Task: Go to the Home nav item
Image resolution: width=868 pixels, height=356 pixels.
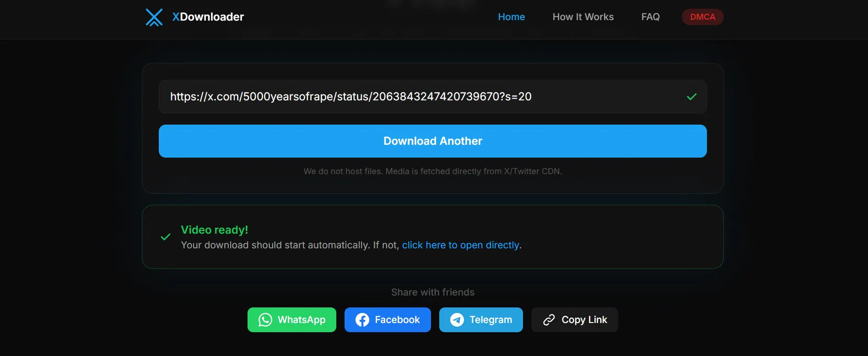Action: tap(511, 17)
